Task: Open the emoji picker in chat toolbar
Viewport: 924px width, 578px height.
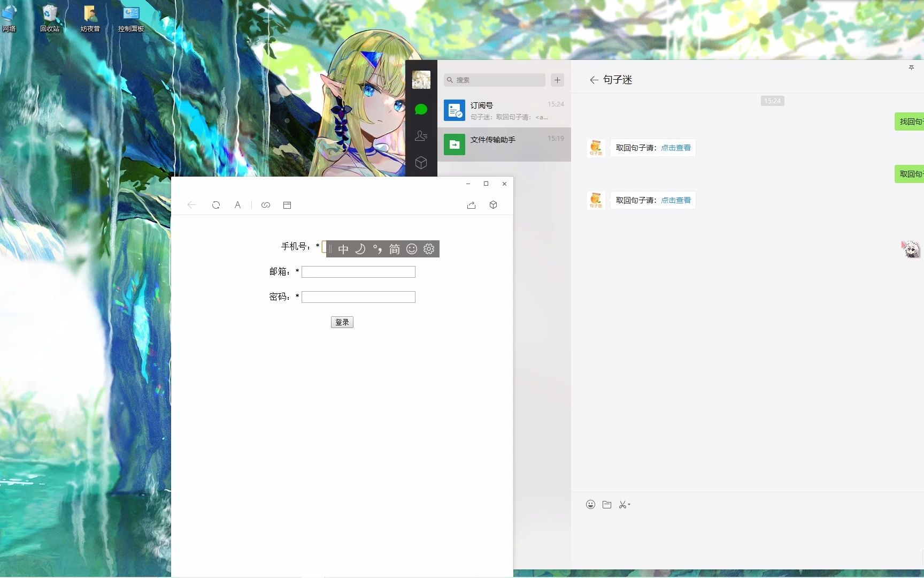Action: [590, 505]
